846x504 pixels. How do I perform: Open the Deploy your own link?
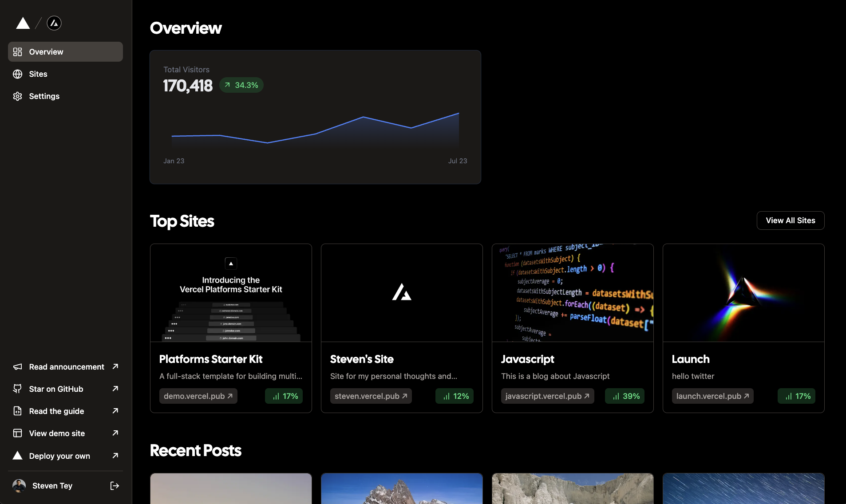pyautogui.click(x=65, y=456)
